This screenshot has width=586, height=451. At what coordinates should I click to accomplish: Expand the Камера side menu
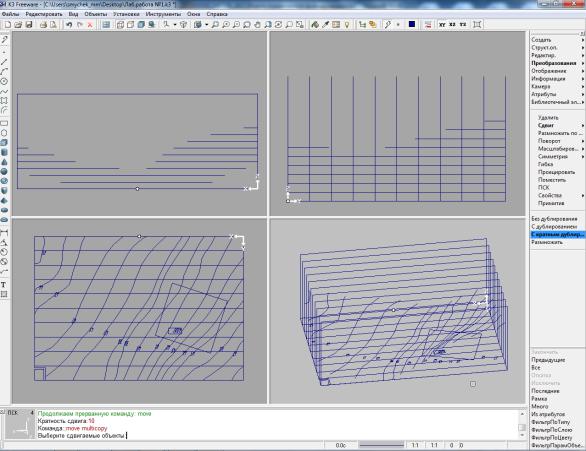557,86
